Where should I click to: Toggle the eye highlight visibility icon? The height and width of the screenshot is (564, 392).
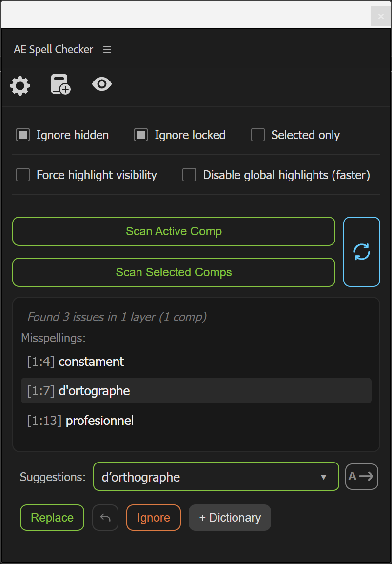(102, 84)
